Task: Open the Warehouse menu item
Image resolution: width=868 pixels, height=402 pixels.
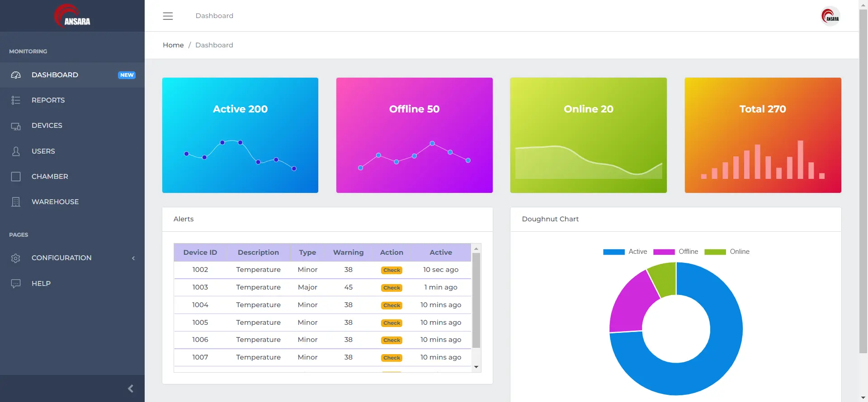Action: (x=55, y=202)
